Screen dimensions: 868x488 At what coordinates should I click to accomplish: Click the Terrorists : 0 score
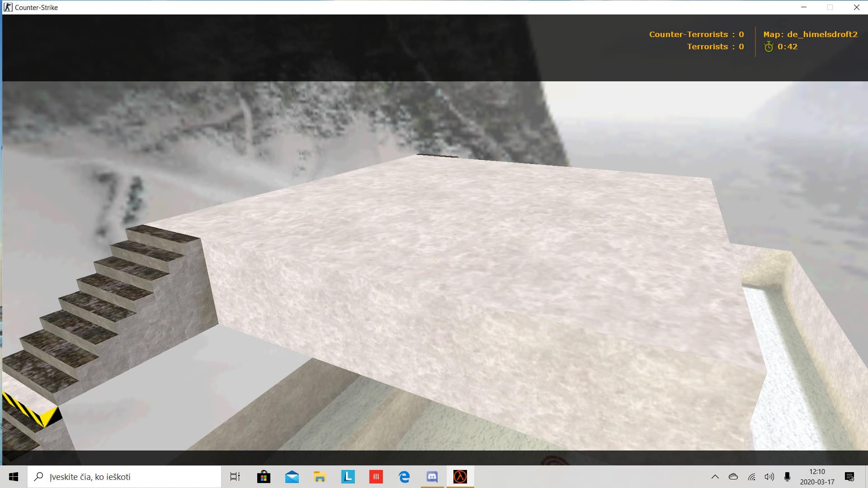(x=715, y=47)
